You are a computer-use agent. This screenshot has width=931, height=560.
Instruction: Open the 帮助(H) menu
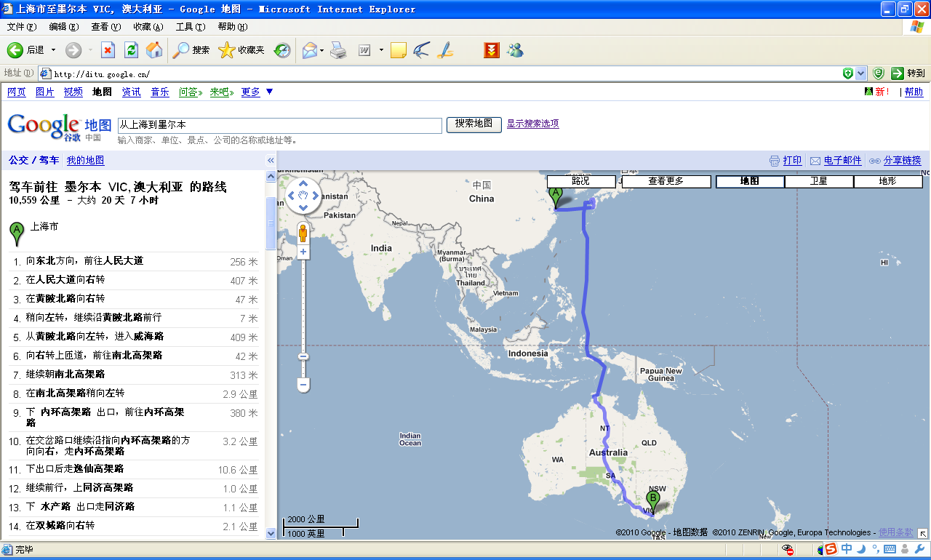[x=233, y=27]
